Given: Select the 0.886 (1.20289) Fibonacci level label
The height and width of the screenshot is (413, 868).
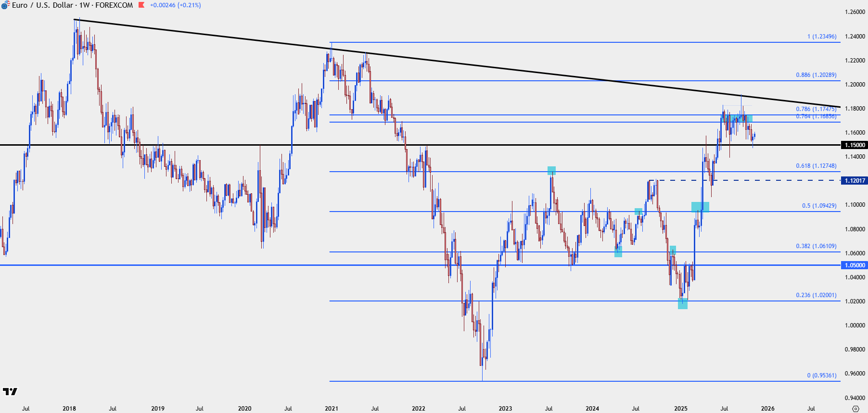Looking at the screenshot, I should click(x=816, y=75).
